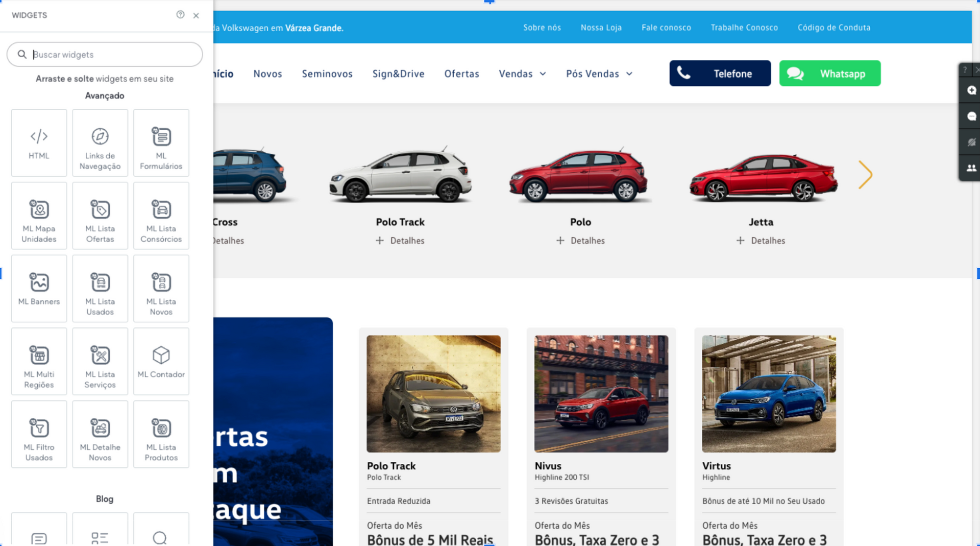Click the chat icon on the Whatsapp button
The width and height of the screenshot is (980, 546).
[x=795, y=74]
